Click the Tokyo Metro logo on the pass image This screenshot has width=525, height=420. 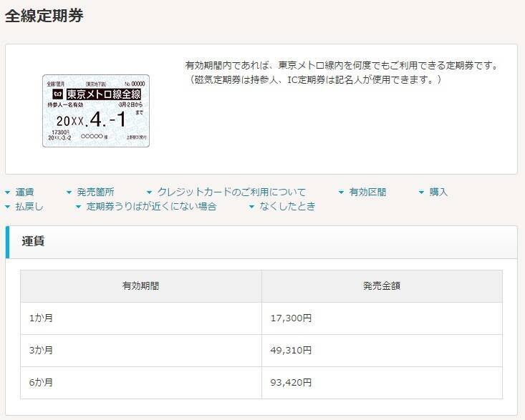57,94
